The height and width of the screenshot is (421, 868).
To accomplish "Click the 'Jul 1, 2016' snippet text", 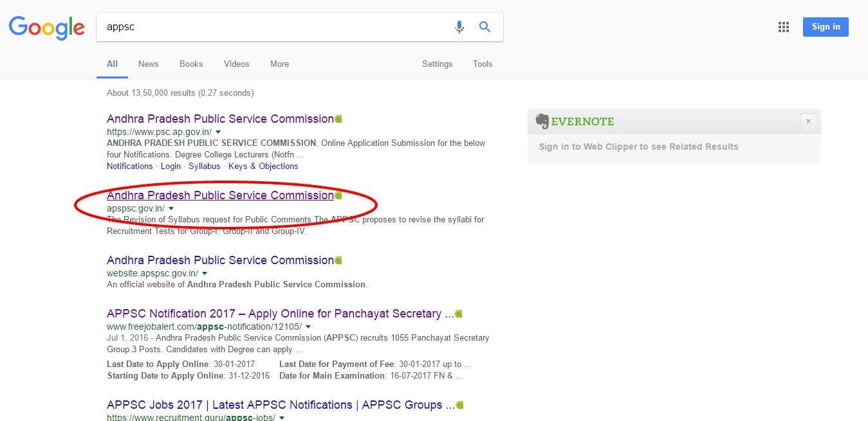I will click(x=298, y=343).
